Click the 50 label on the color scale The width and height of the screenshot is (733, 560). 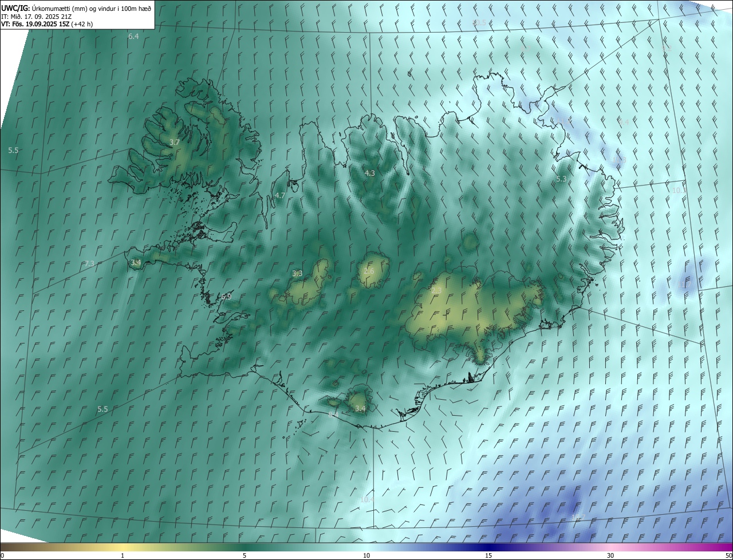728,555
